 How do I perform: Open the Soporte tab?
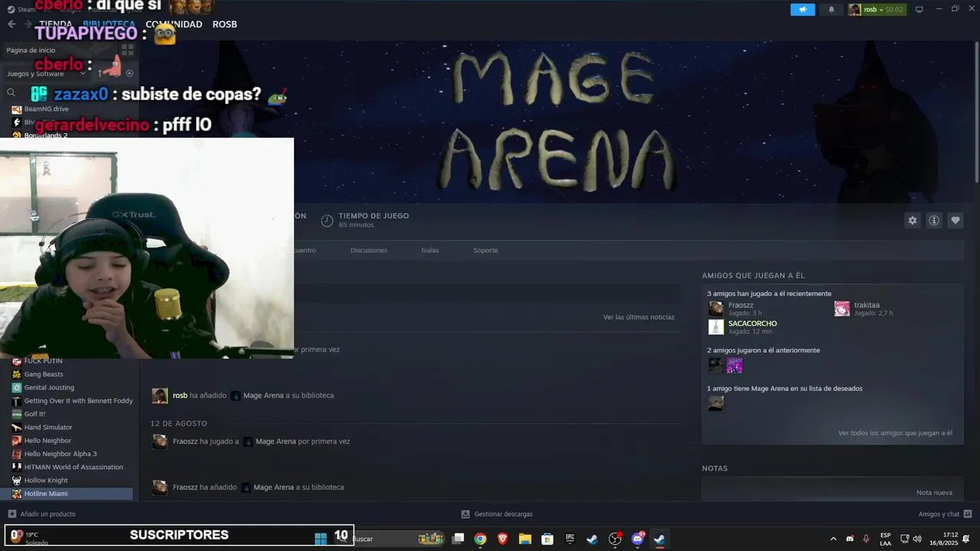pyautogui.click(x=485, y=250)
